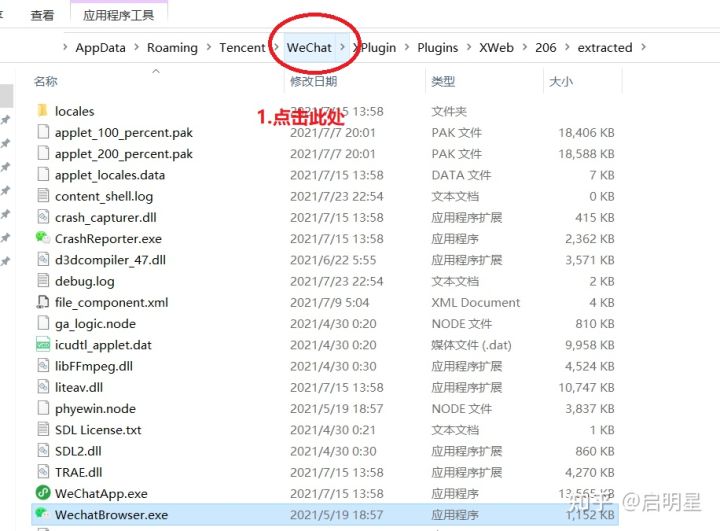The image size is (720, 531).
Task: Click the icudtl_applet.dat media icon
Action: click(x=43, y=345)
